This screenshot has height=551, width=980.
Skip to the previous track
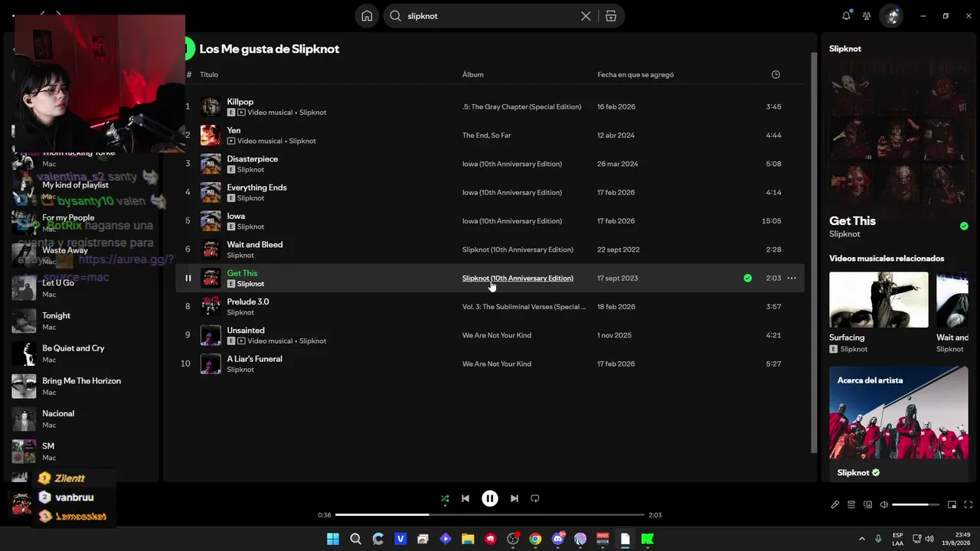[x=465, y=498]
